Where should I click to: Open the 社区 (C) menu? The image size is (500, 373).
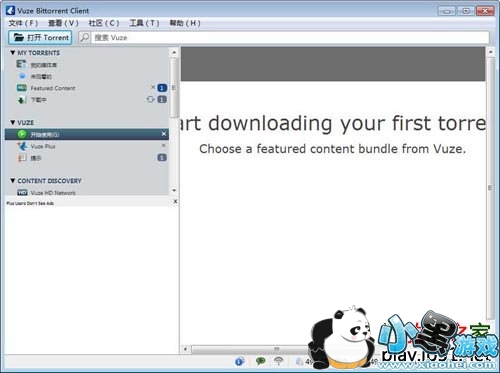[x=104, y=23]
